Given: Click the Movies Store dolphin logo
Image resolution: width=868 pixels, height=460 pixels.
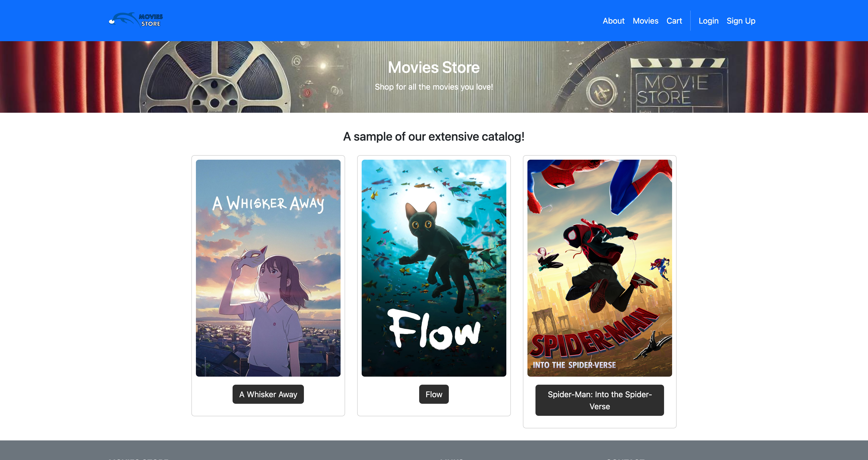Looking at the screenshot, I should pos(135,20).
